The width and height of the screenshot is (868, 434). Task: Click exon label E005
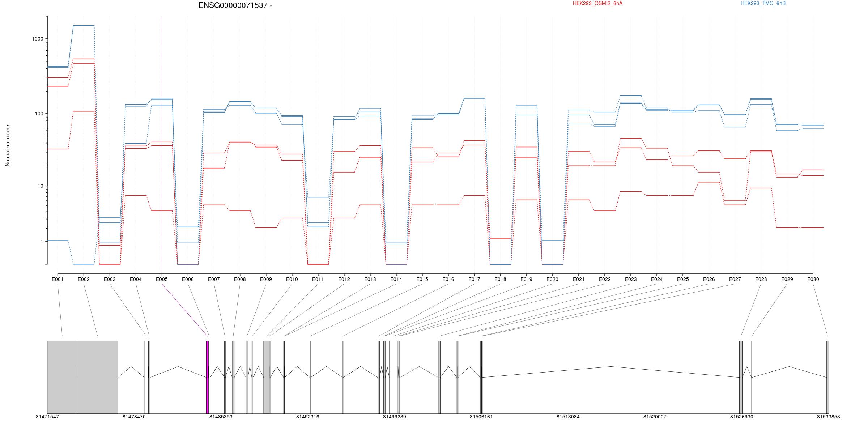pyautogui.click(x=162, y=279)
